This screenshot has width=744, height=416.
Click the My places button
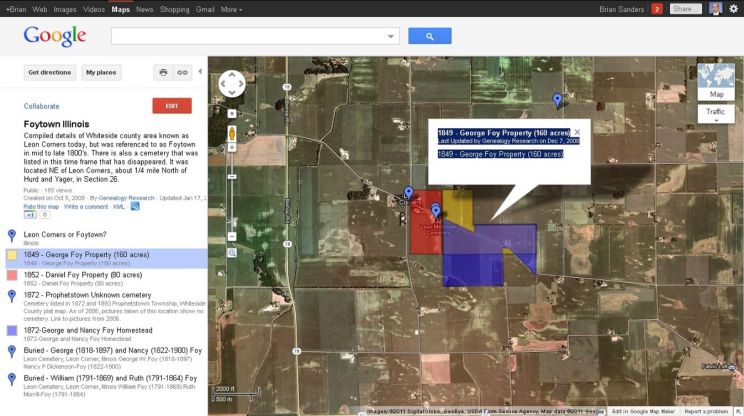[101, 73]
